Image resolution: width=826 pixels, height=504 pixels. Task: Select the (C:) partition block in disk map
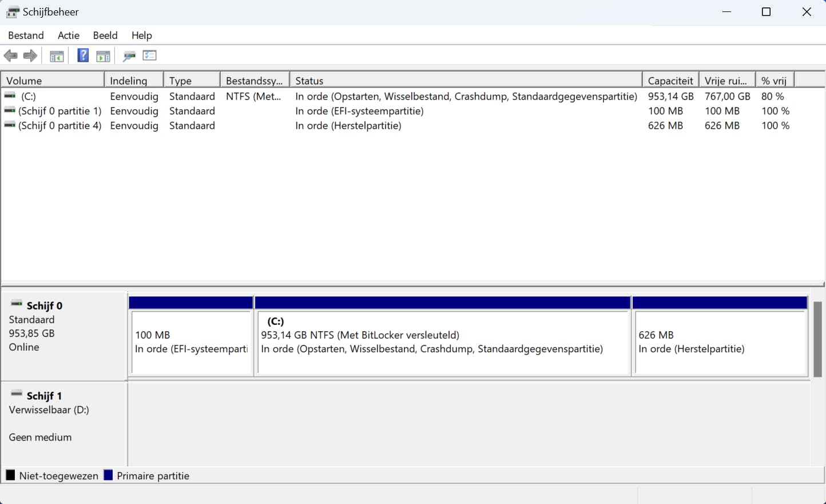443,342
